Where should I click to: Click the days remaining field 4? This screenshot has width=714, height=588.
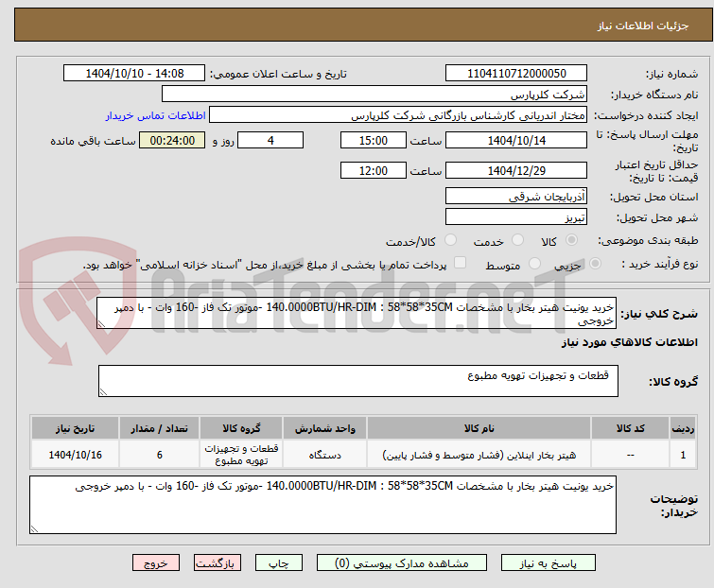coord(270,140)
